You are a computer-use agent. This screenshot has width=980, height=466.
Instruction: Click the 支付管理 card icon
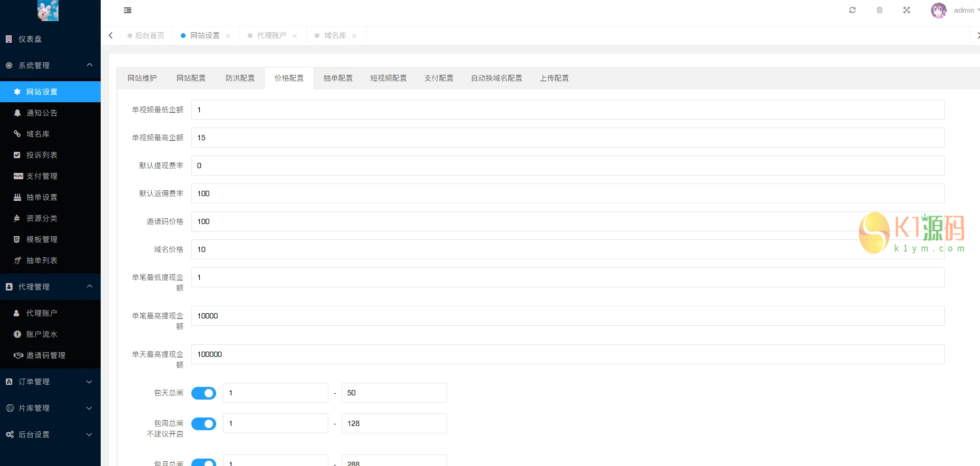(18, 176)
